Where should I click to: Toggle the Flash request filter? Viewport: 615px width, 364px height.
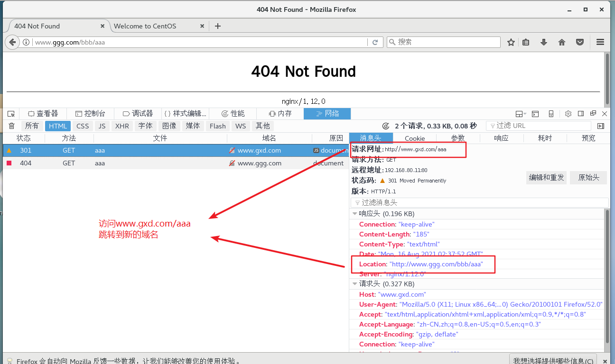point(218,126)
